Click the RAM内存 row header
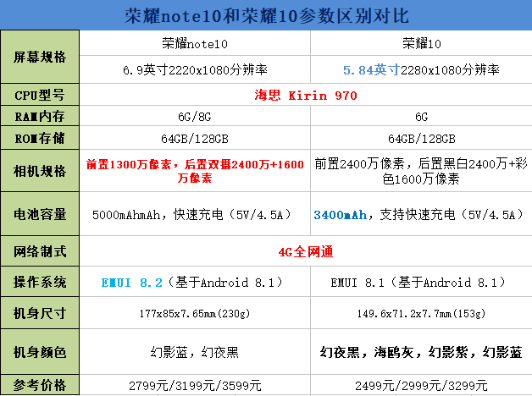 [x=40, y=116]
